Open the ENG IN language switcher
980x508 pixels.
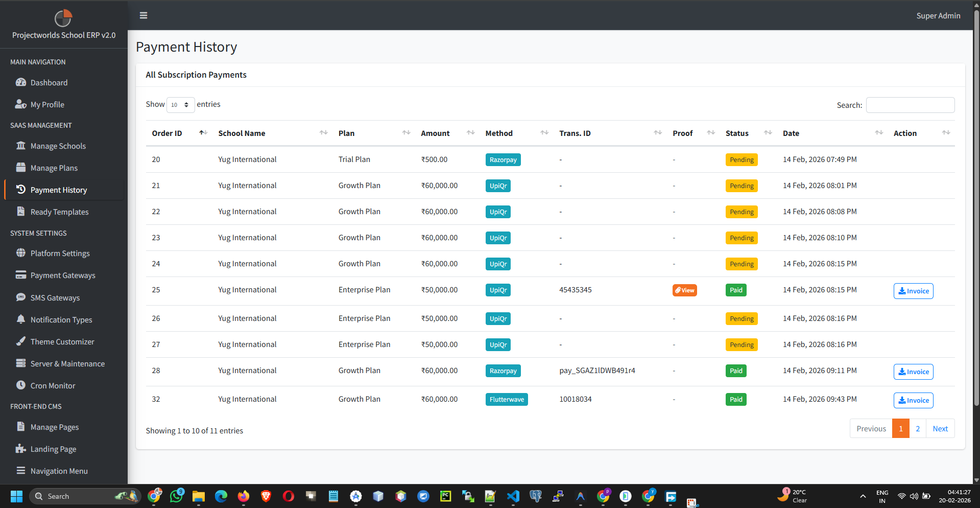click(882, 496)
